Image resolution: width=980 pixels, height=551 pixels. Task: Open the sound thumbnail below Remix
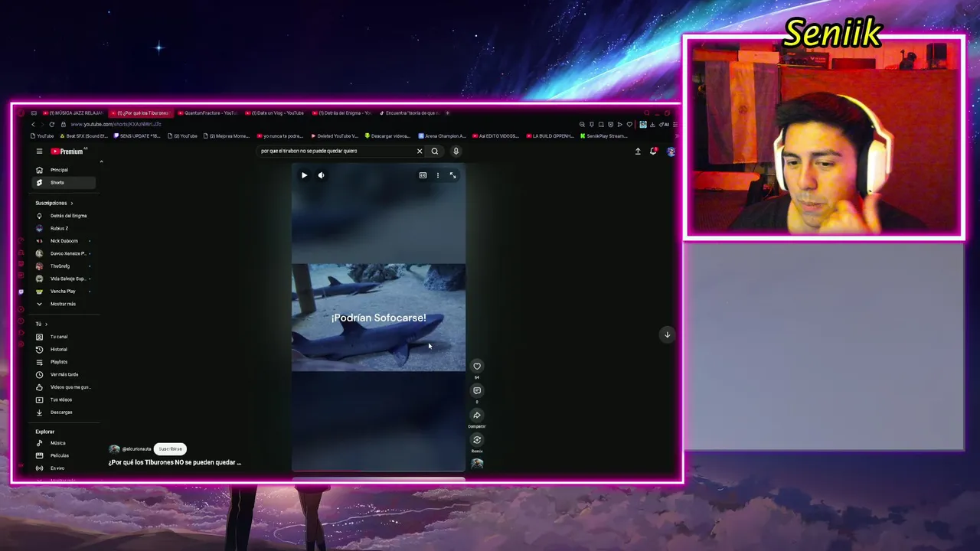[x=477, y=463]
